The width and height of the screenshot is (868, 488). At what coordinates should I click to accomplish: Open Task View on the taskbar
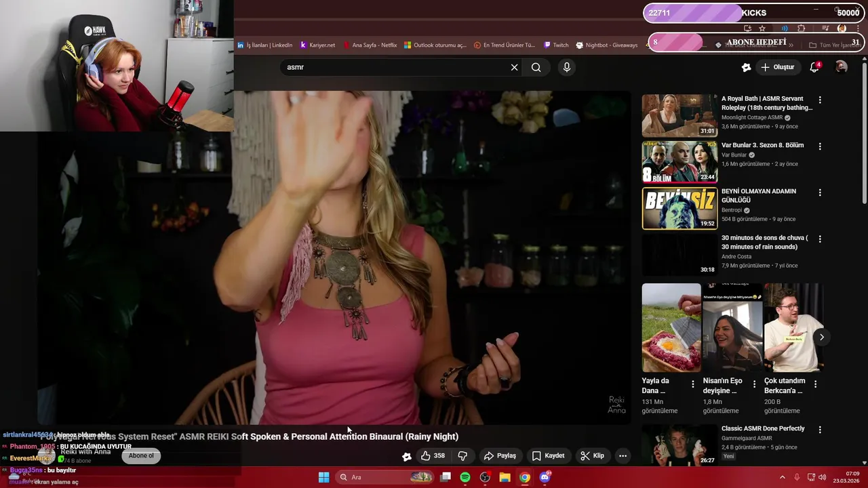(446, 477)
